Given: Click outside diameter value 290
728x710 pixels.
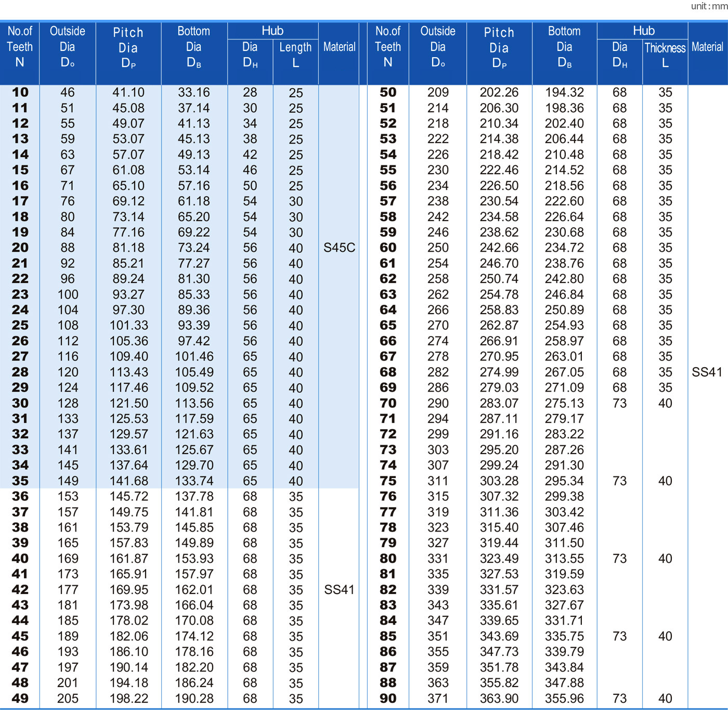Looking at the screenshot, I should (x=438, y=403).
